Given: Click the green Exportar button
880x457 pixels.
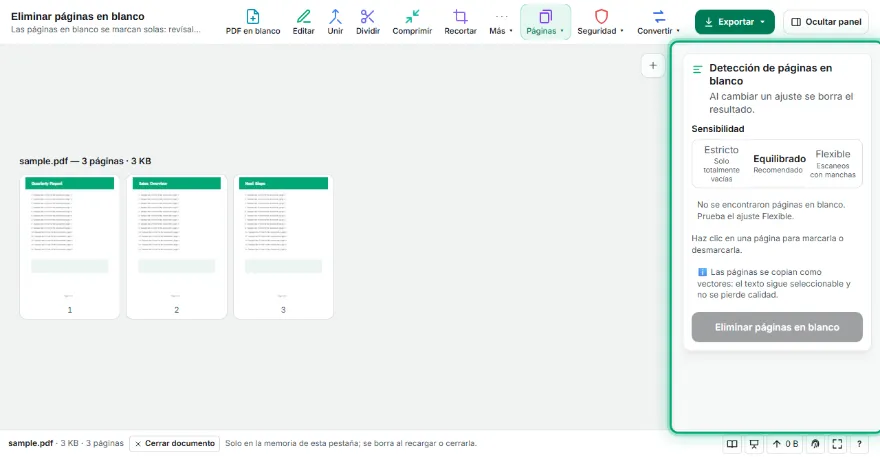Looking at the screenshot, I should [x=734, y=22].
